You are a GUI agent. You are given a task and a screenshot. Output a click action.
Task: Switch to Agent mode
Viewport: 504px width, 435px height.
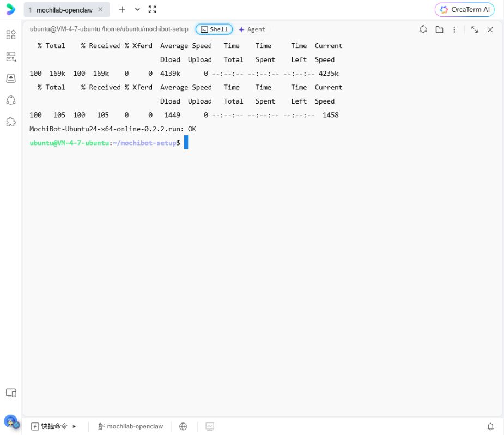point(252,29)
